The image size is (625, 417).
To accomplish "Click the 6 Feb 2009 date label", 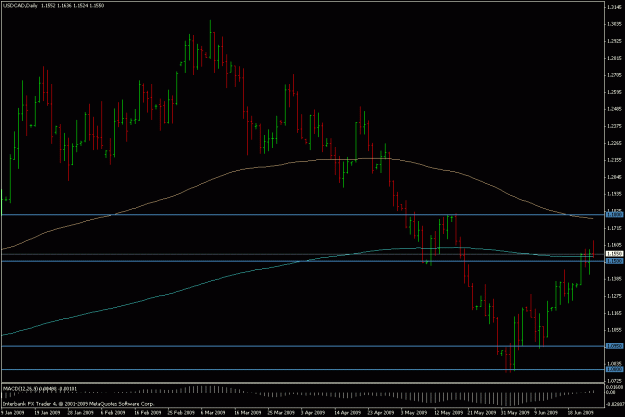I will (x=113, y=413).
